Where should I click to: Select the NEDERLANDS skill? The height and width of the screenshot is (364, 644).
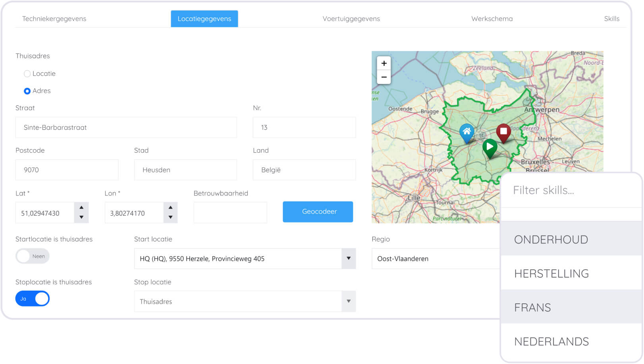tap(571, 341)
